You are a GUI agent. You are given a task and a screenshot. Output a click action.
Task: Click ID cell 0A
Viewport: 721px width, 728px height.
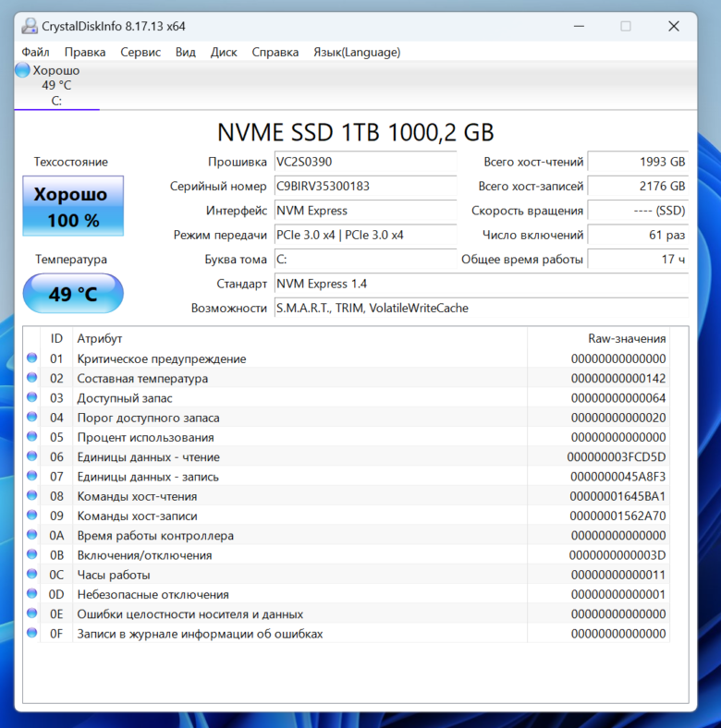[x=56, y=536]
